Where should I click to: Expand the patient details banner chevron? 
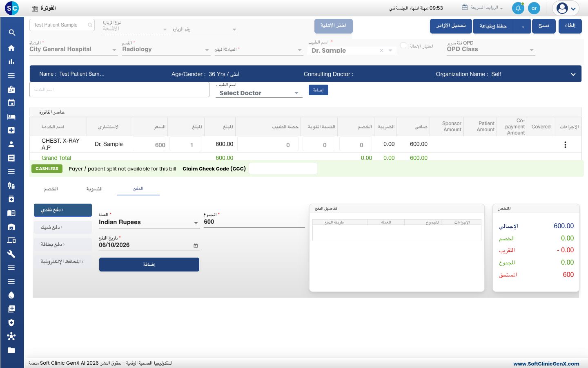[573, 74]
